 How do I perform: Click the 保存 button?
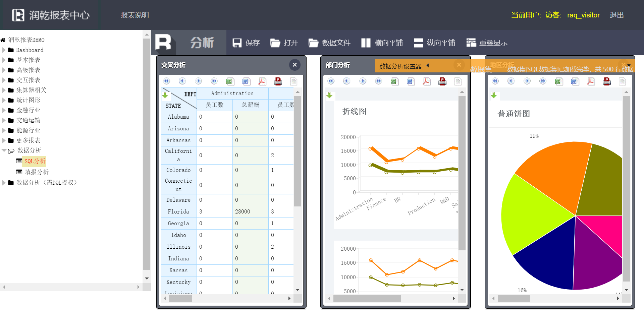click(246, 43)
